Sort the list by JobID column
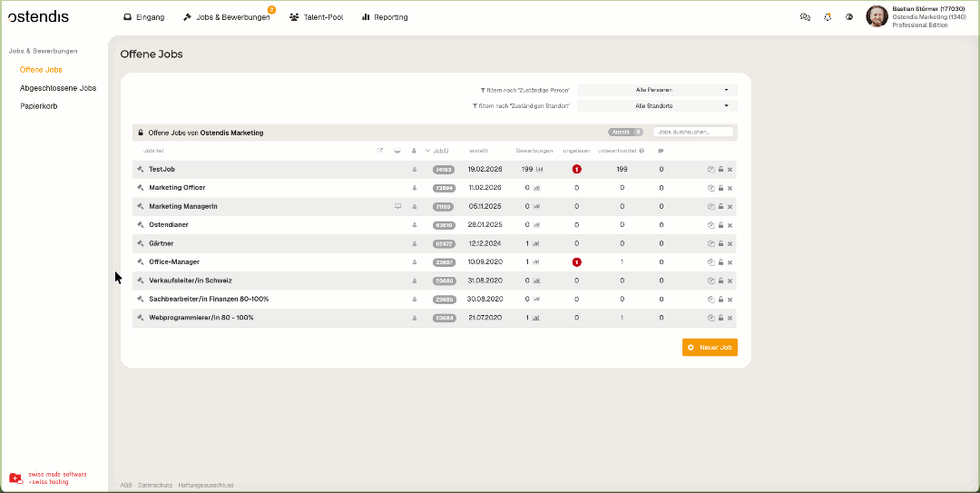 tap(441, 151)
